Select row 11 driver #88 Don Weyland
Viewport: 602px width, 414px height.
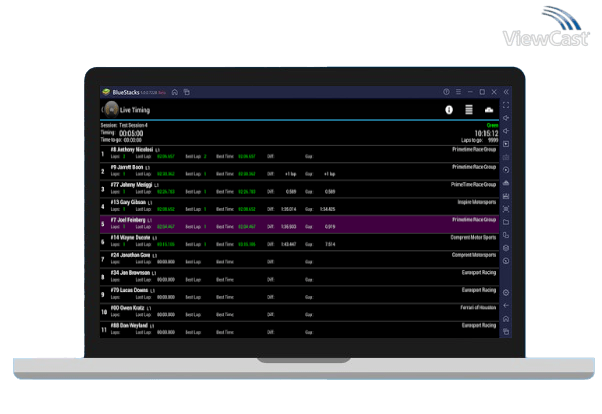click(299, 330)
